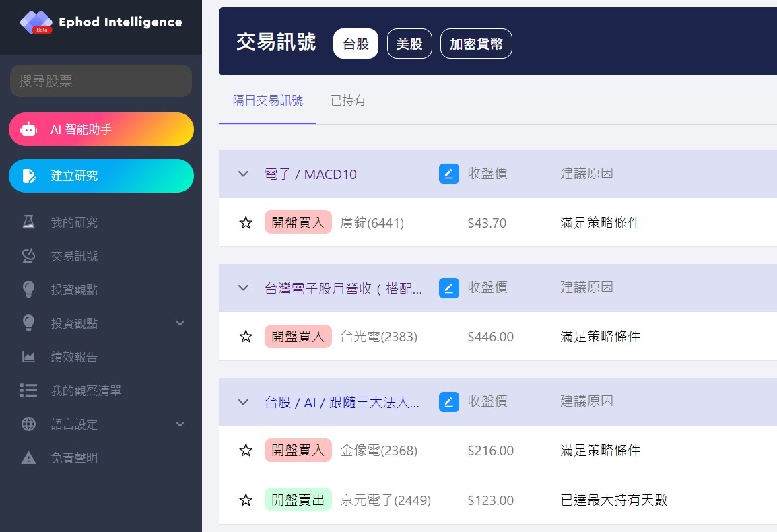Switch to the 已持有 tab
Viewport: 777px width, 532px height.
(x=348, y=101)
